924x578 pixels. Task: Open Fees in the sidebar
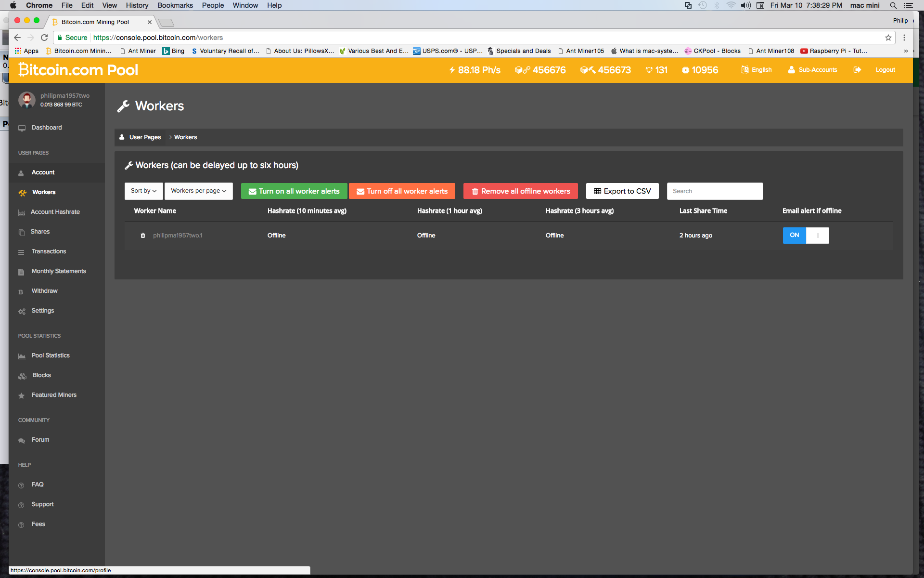pyautogui.click(x=38, y=524)
